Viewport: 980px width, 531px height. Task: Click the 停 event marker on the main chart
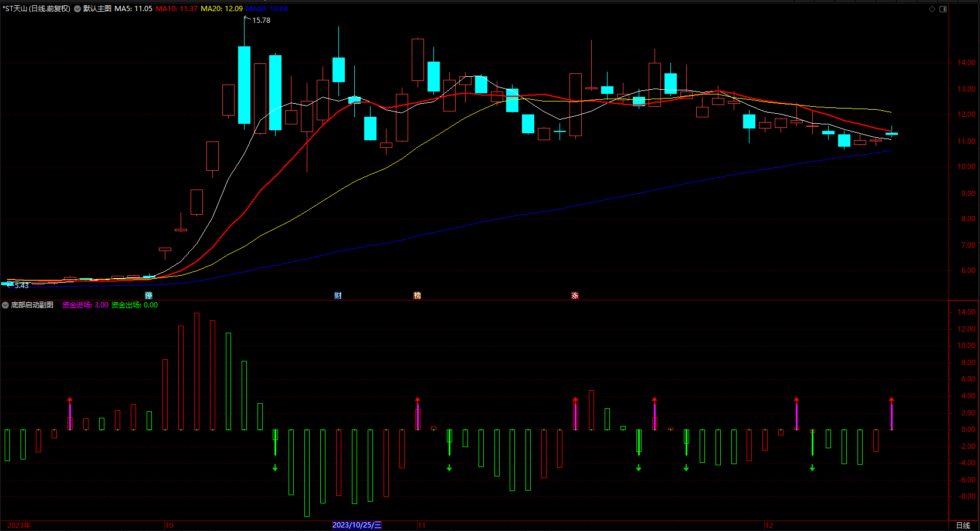(x=149, y=296)
